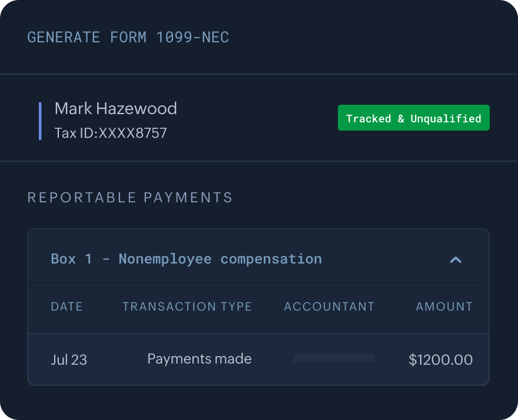Viewport: 518px width, 420px height.
Task: Select the Box 1 compensation table card
Action: 258,306
